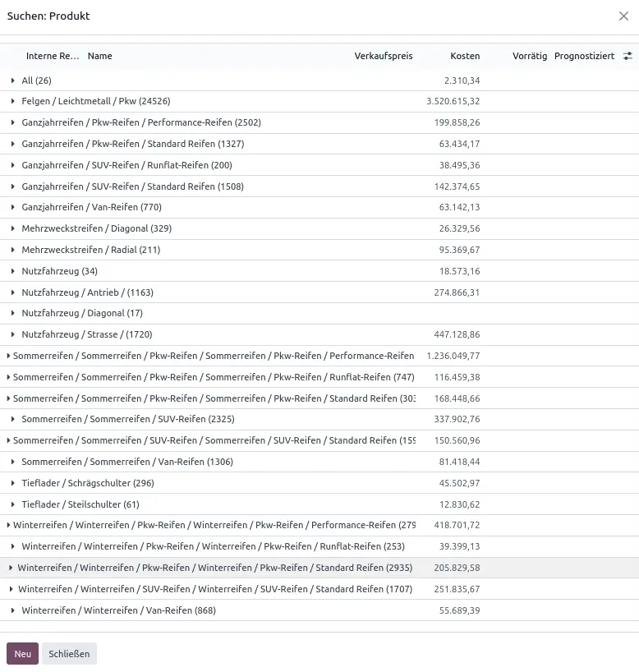639x672 pixels.
Task: Close the Suchen: Produkt dialog
Action: [x=623, y=16]
